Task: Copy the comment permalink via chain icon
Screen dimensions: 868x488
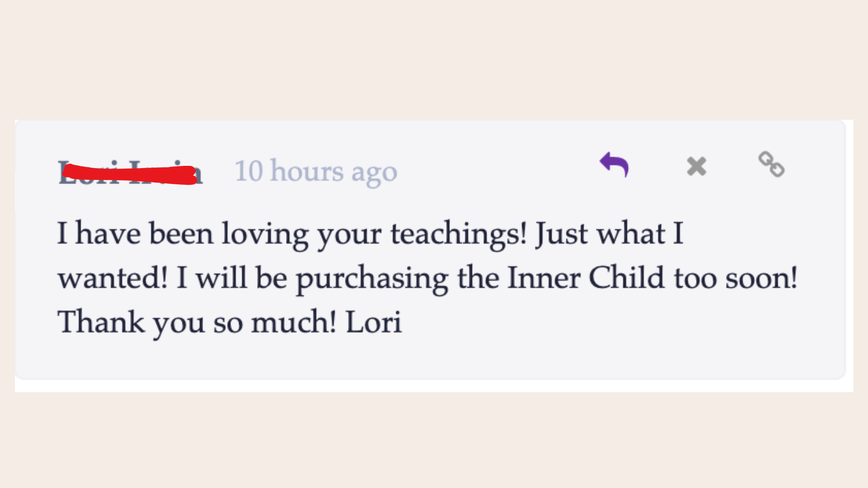Action: point(771,164)
